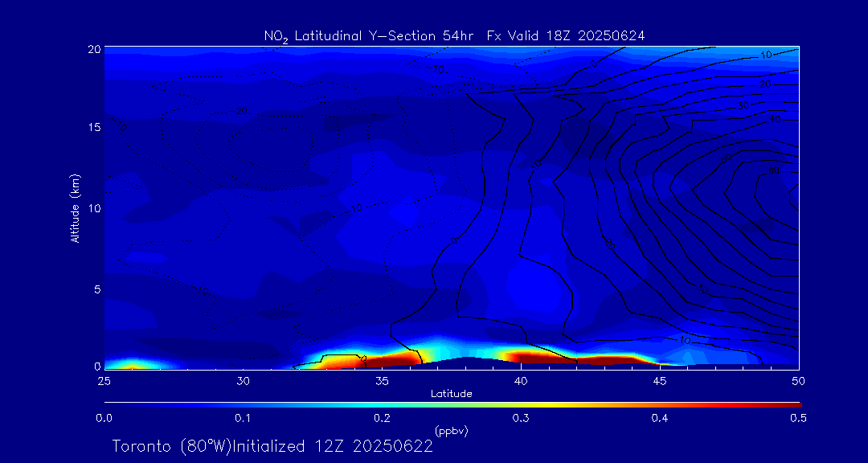Screen dimensions: 868x463
Task: Click the latitude tick label '45'
Action: click(660, 381)
